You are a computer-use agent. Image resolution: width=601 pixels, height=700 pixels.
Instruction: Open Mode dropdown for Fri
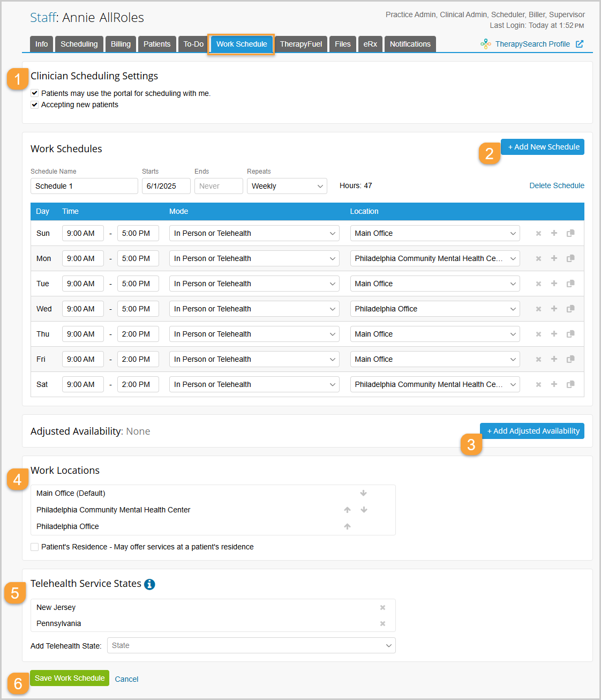[x=254, y=359]
